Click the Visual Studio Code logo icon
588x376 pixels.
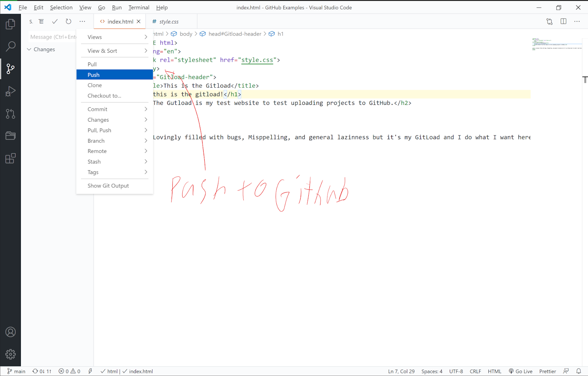click(x=8, y=7)
